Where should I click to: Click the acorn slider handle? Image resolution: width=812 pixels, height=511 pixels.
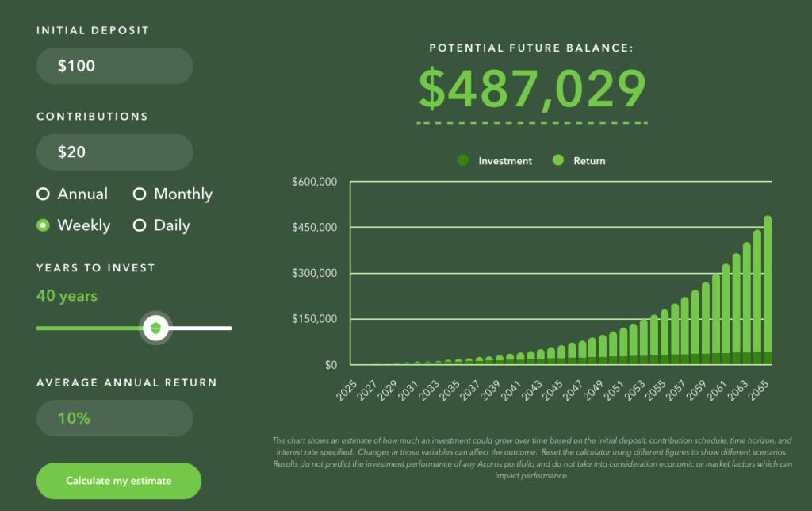(155, 327)
